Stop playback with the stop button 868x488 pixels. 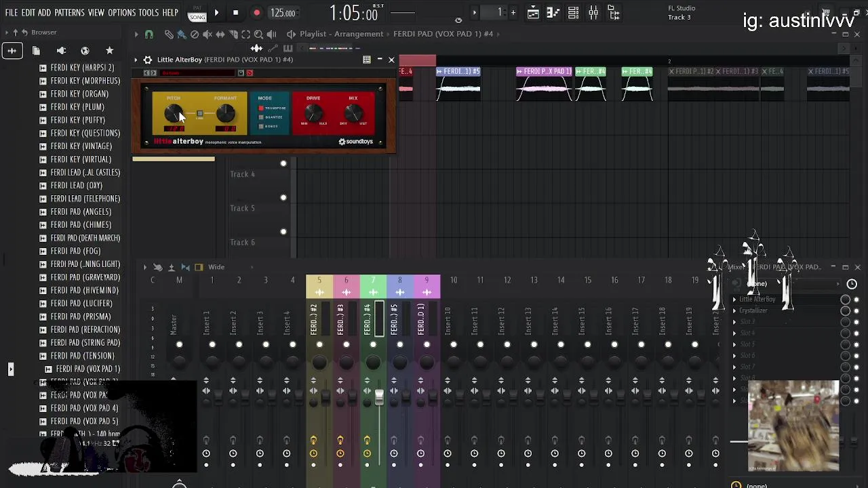click(235, 12)
